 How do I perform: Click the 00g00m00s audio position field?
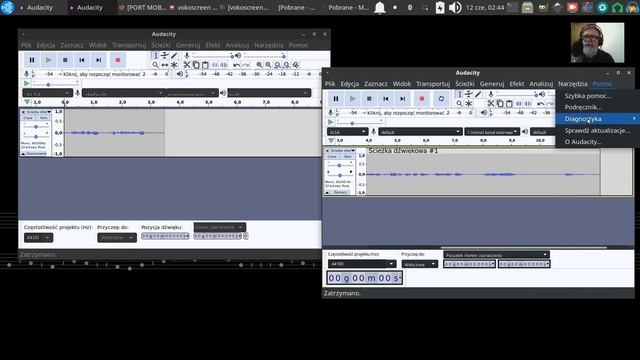click(364, 278)
